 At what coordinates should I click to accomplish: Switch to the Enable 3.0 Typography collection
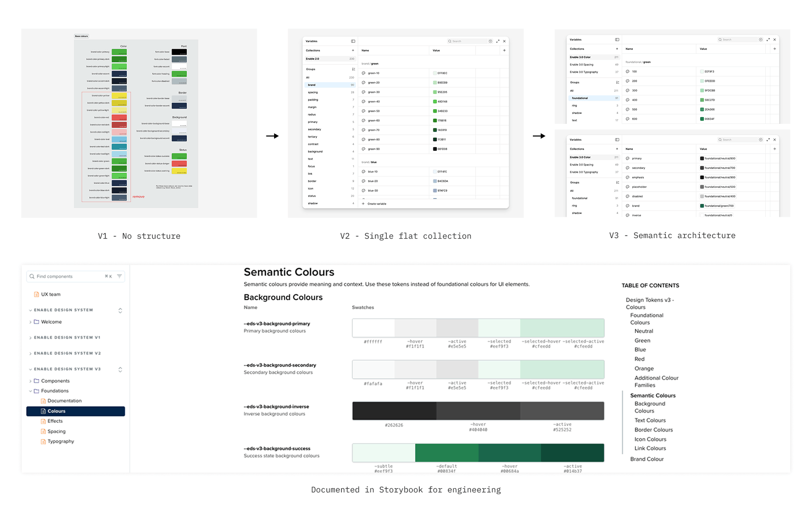click(x=584, y=72)
